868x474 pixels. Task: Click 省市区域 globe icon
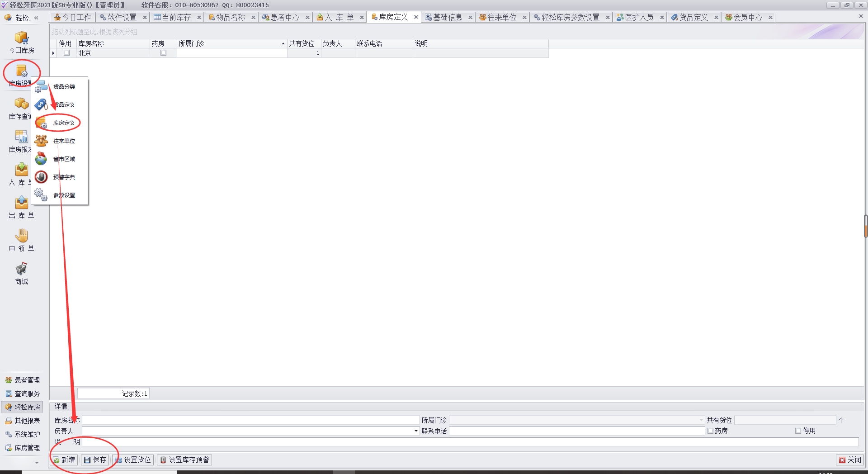point(41,159)
